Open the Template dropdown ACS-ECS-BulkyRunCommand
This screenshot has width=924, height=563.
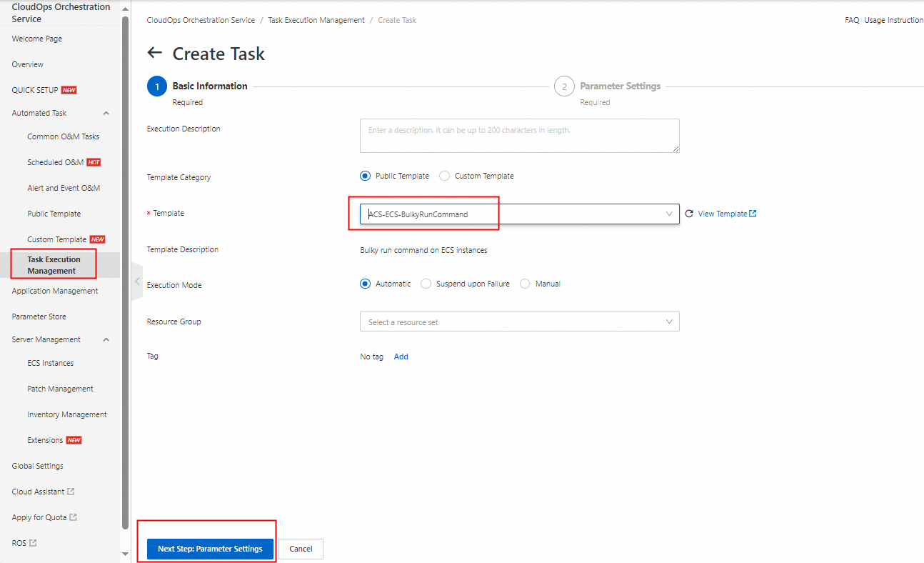pyautogui.click(x=520, y=214)
